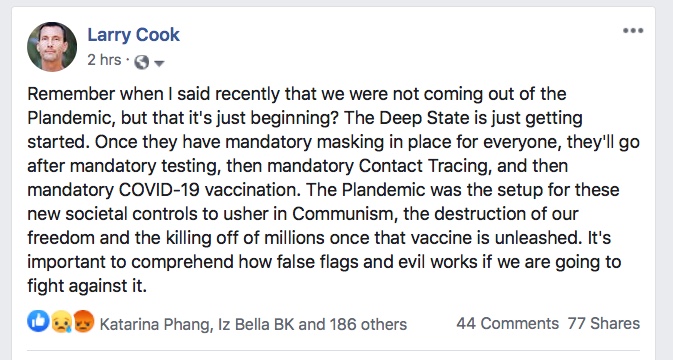Open the post options three-dots menu
This screenshot has width=673, height=360.
(633, 31)
